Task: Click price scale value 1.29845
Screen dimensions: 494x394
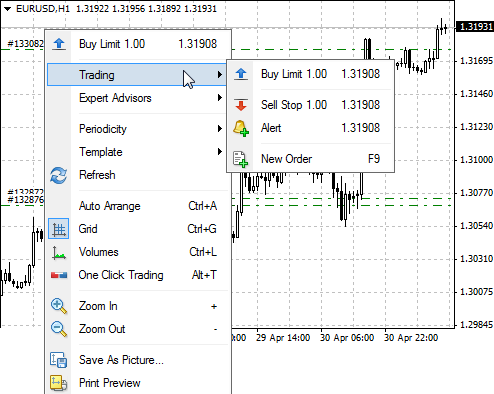Action: pyautogui.click(x=476, y=324)
